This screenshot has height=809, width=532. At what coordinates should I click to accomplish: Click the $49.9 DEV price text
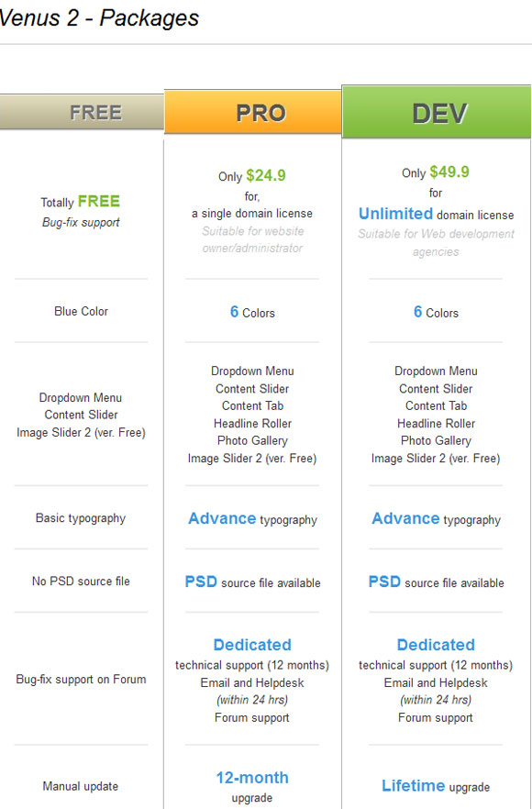(x=449, y=172)
